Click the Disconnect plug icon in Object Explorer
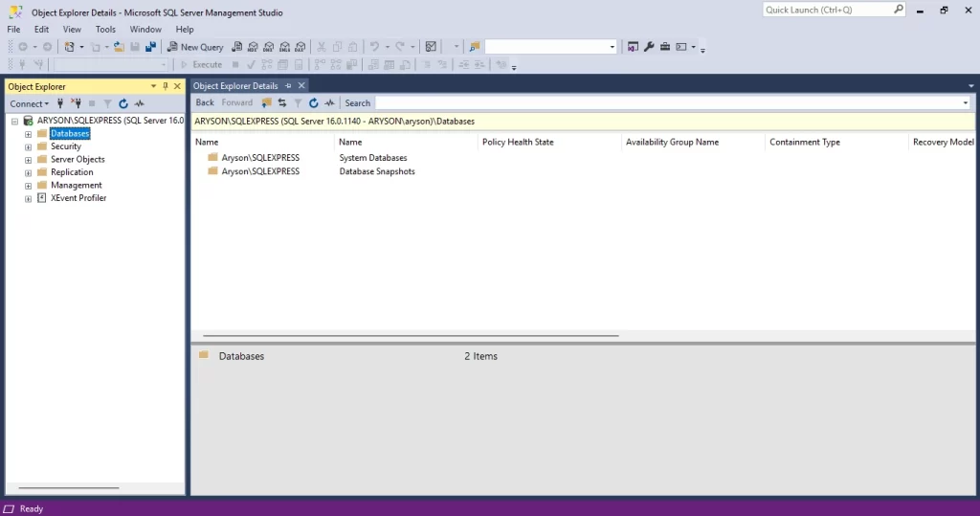This screenshot has height=516, width=980. point(77,103)
